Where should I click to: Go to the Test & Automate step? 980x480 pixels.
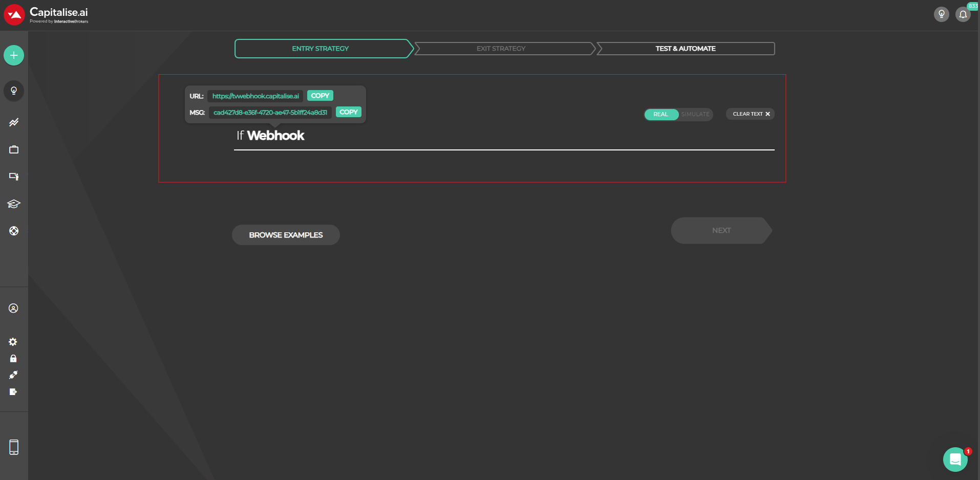click(685, 49)
